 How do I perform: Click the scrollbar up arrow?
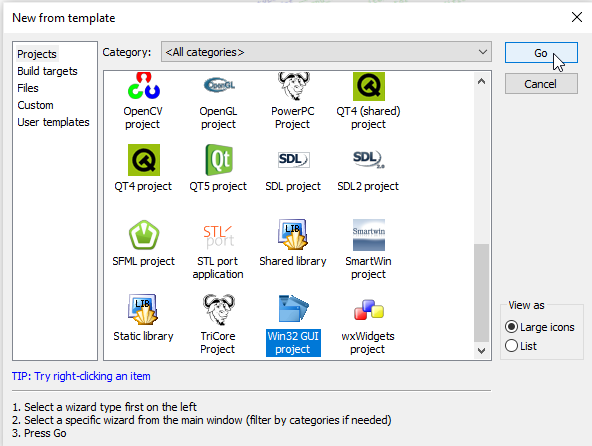pos(481,81)
